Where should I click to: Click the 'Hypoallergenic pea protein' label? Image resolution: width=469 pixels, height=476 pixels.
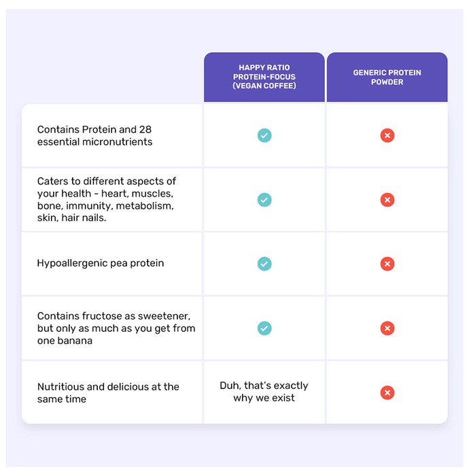(101, 263)
